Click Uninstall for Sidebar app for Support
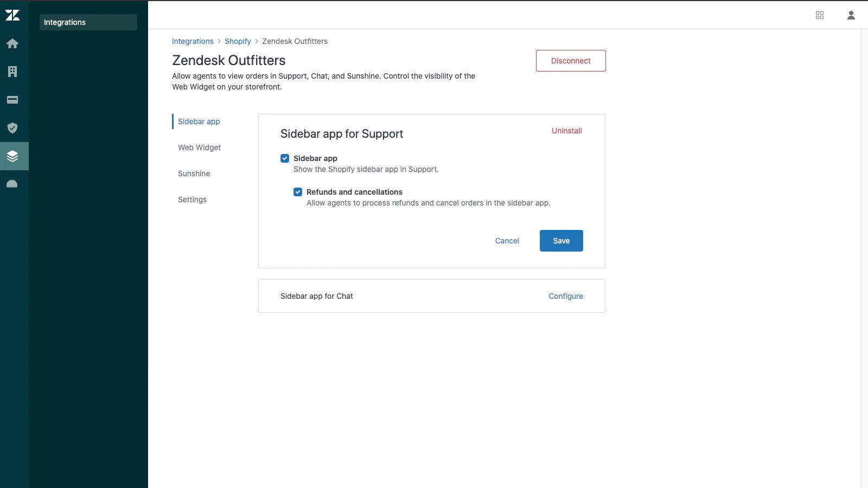Screen dimensions: 868x488 coord(566,131)
